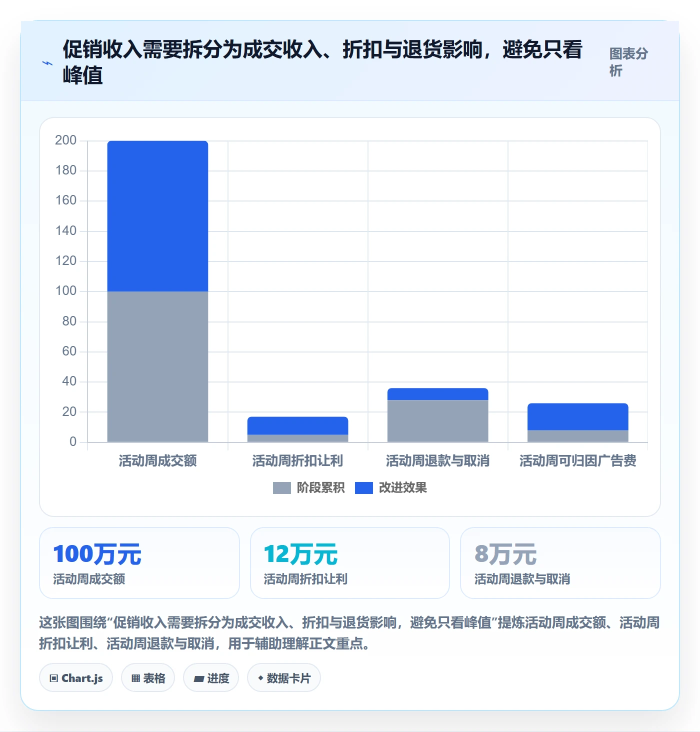Click the 100 y-axis value
700x732 pixels.
(66, 291)
